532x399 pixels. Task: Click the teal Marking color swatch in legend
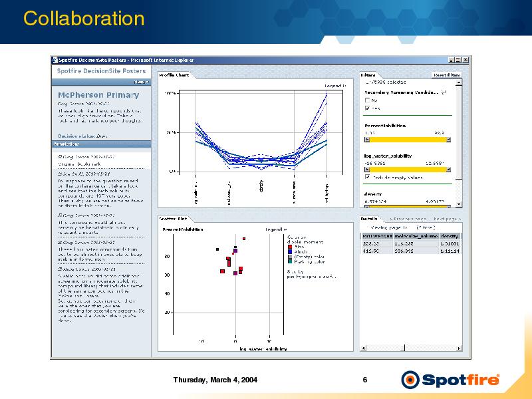click(x=290, y=261)
